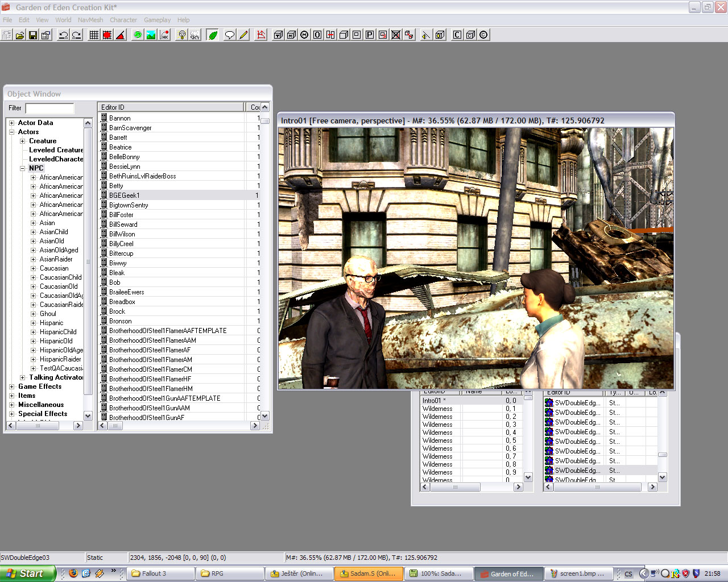Open the Character menu

tap(123, 20)
